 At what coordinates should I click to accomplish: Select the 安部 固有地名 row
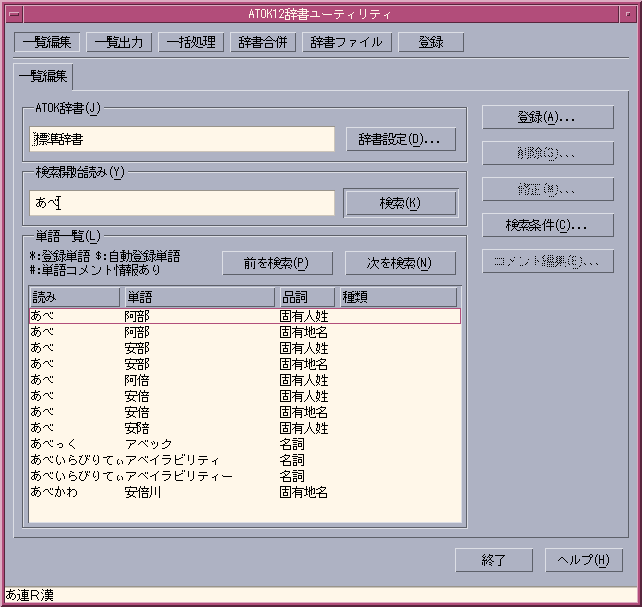click(245, 364)
